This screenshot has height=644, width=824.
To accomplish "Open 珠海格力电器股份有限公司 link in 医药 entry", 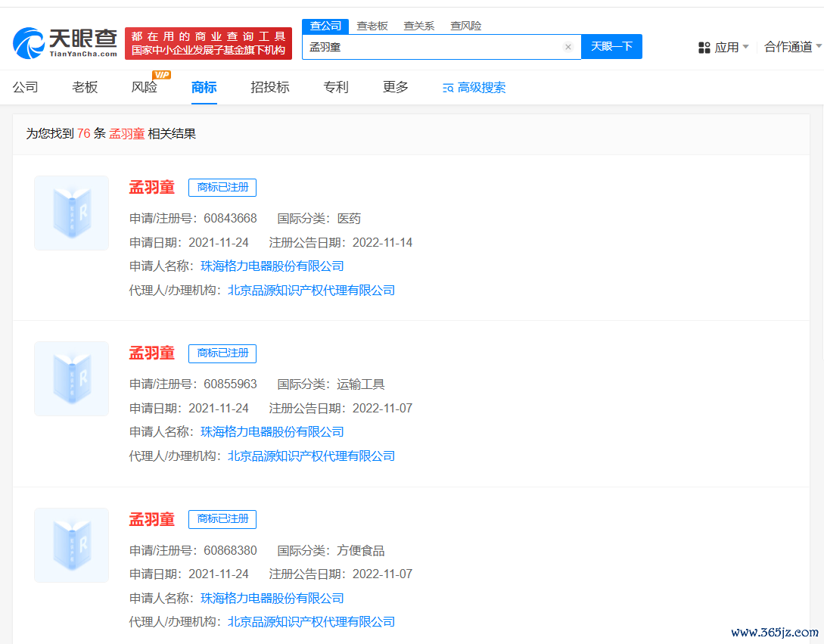I will pyautogui.click(x=272, y=266).
